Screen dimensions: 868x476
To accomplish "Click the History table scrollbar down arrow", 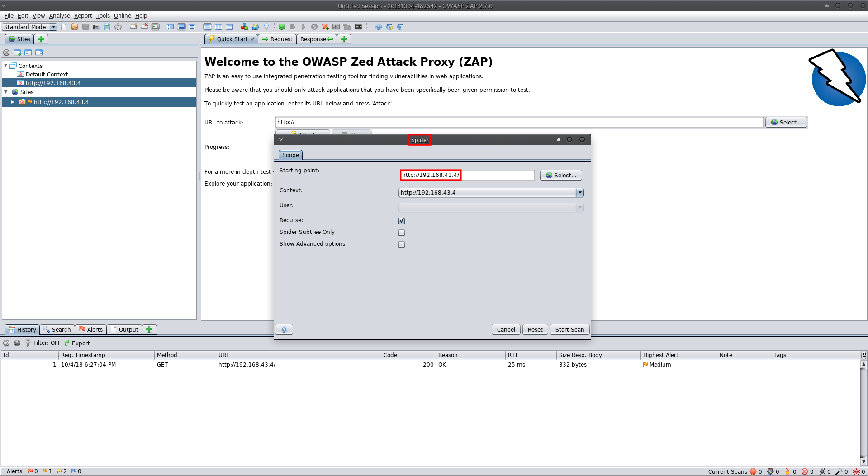I will tap(863, 462).
